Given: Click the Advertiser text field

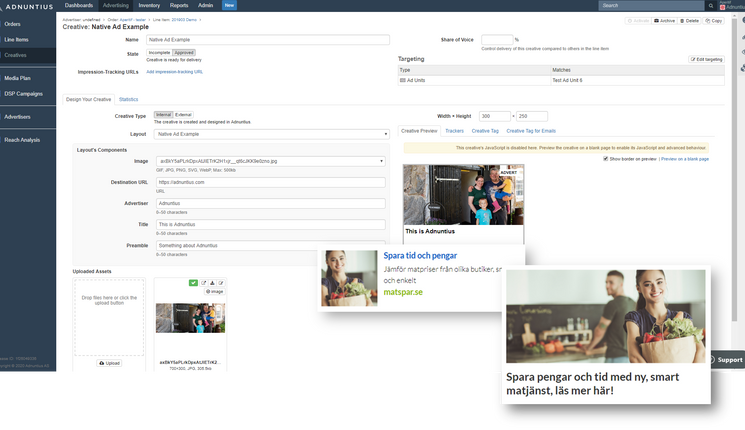Looking at the screenshot, I should [270, 203].
